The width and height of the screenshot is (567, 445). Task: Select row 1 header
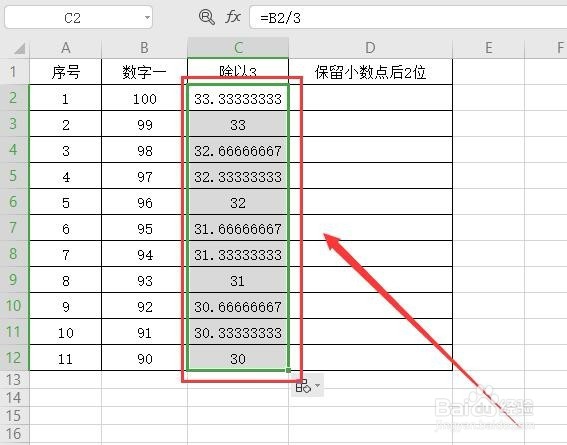pos(14,72)
